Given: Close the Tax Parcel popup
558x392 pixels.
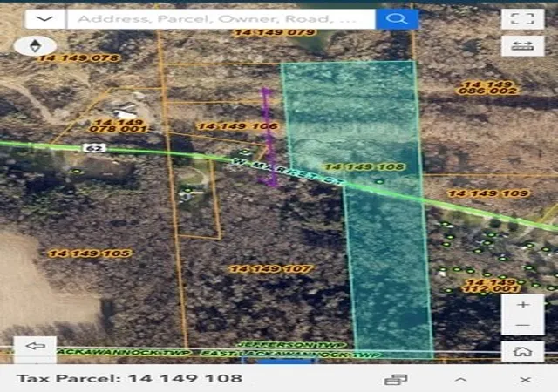Looking at the screenshot, I should click(x=525, y=380).
